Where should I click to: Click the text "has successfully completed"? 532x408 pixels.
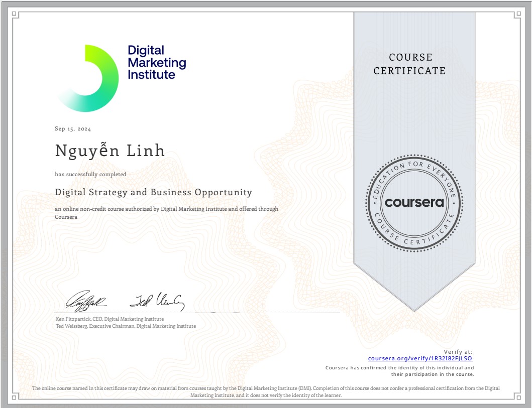(90, 174)
